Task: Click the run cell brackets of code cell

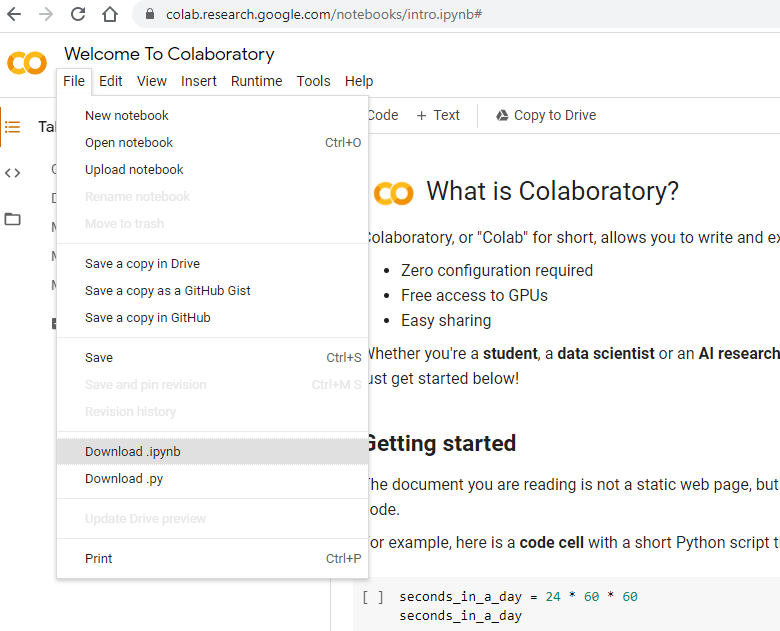Action: (x=373, y=597)
